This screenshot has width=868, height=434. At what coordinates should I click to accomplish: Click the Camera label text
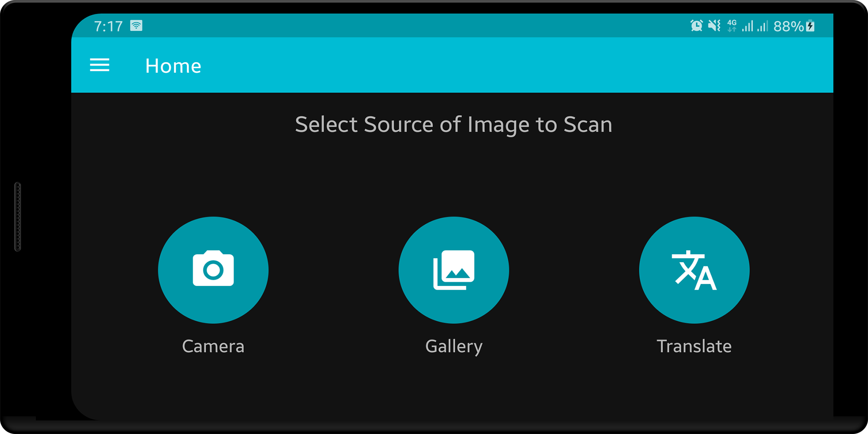pyautogui.click(x=213, y=346)
